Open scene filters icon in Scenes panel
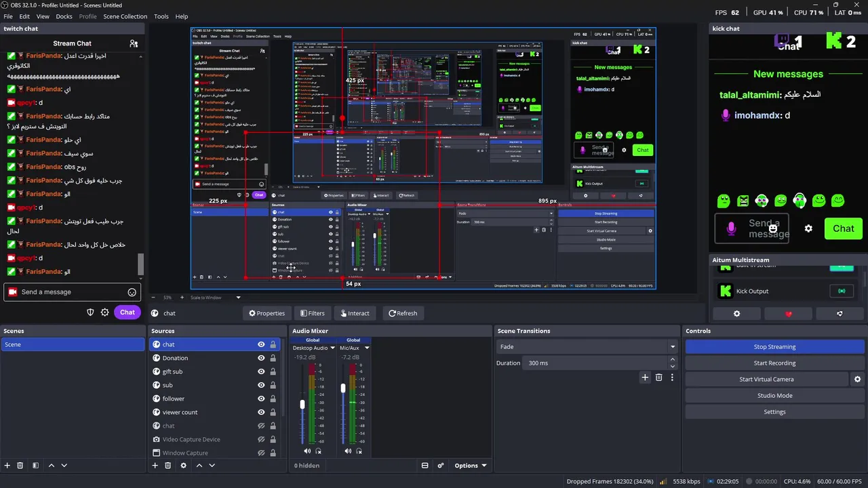868x488 pixels. pyautogui.click(x=35, y=466)
